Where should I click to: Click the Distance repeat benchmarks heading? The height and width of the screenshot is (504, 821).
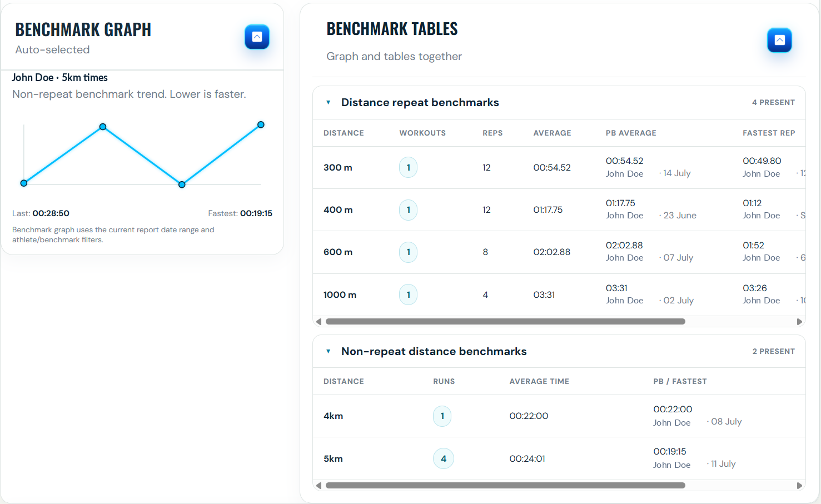coord(420,102)
